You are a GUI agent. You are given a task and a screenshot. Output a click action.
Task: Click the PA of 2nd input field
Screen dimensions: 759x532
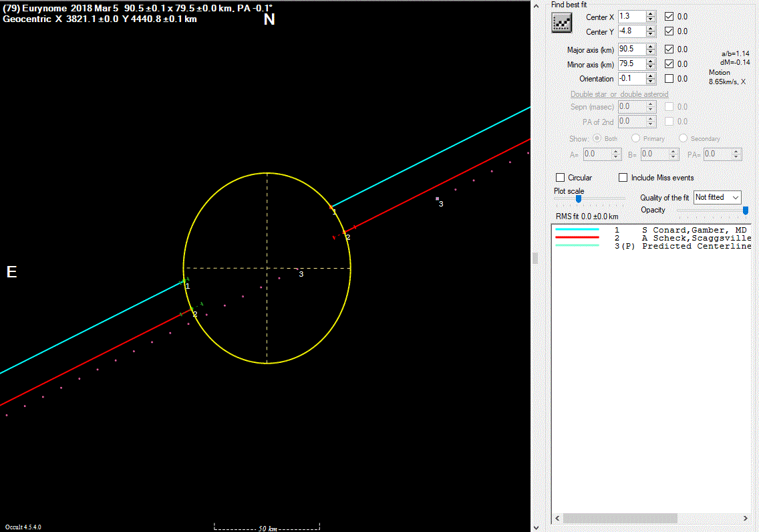pyautogui.click(x=632, y=121)
